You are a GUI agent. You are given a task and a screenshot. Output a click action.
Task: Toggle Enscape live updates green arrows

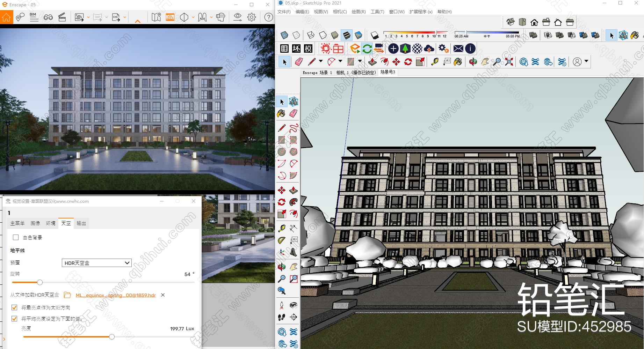[367, 49]
